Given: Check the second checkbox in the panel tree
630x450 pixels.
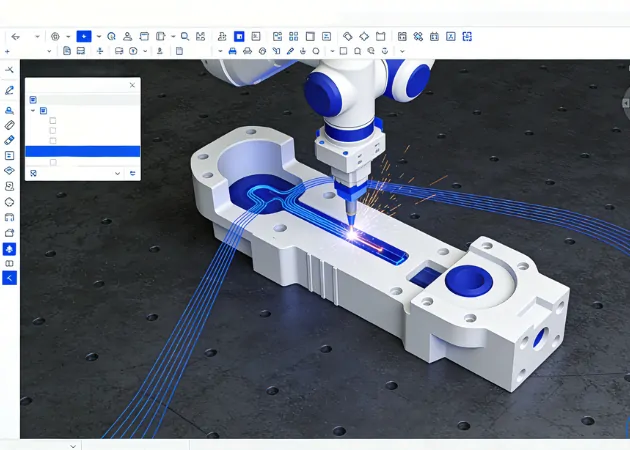Looking at the screenshot, I should (x=53, y=131).
